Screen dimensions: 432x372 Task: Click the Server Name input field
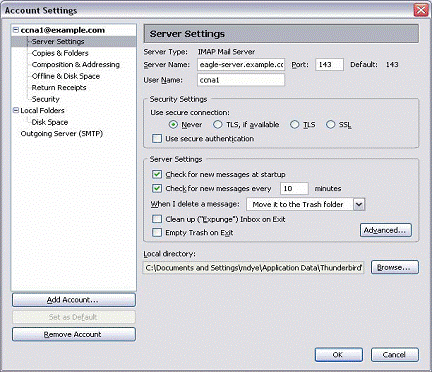point(241,64)
